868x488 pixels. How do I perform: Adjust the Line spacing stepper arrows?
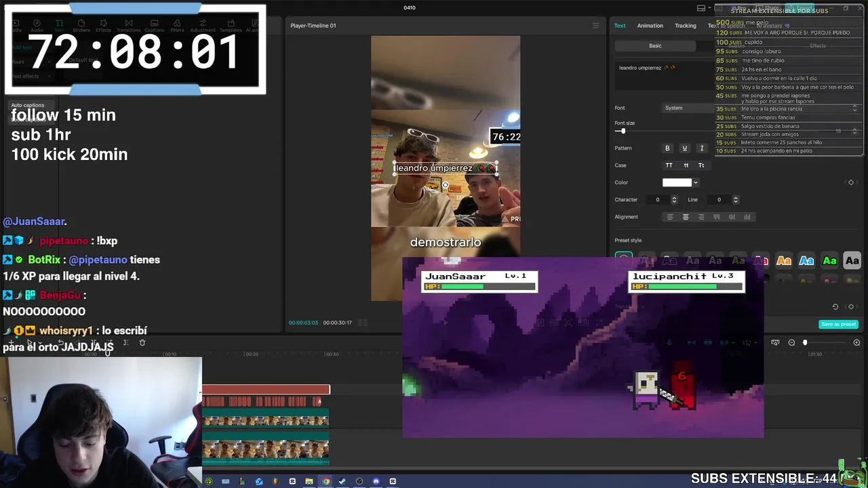(x=736, y=200)
